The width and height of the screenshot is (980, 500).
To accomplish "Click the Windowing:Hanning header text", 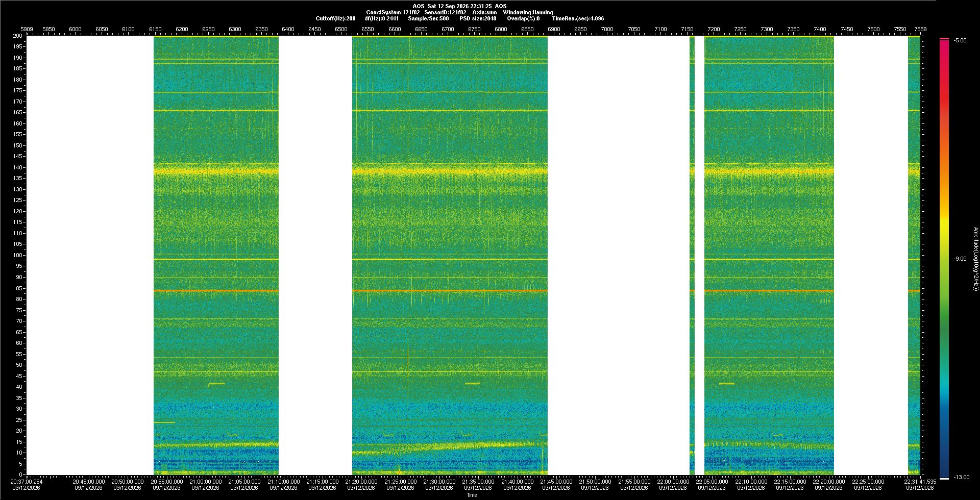I will click(528, 12).
